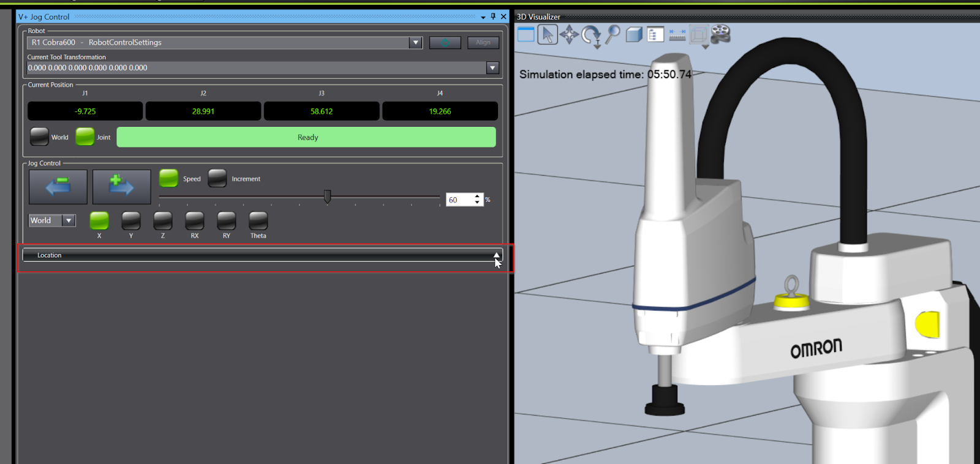
Task: Switch position display to World mode
Action: point(40,137)
